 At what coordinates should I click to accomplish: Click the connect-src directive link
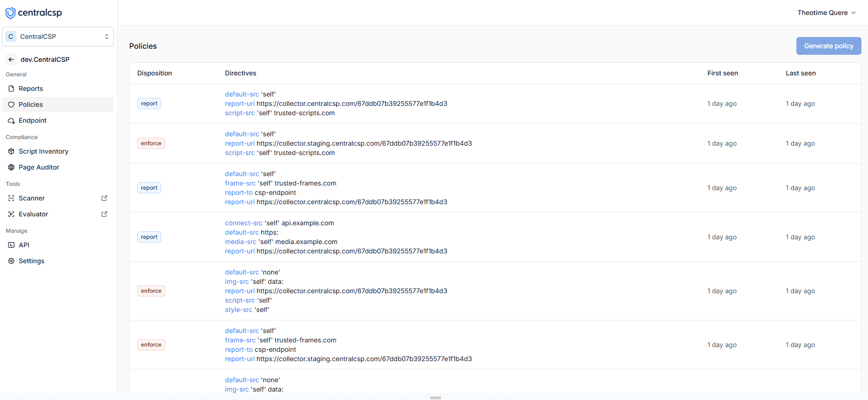243,223
